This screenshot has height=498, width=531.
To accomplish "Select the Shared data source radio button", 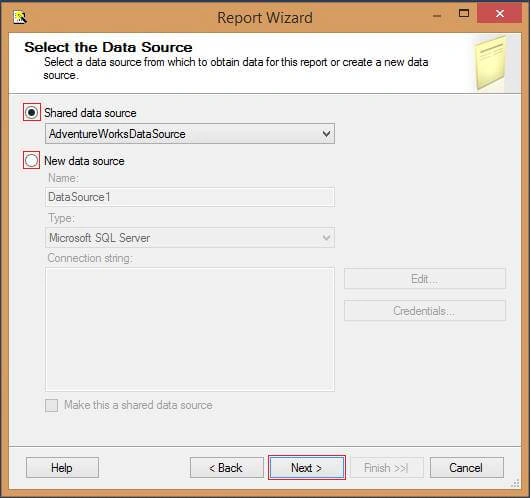I will click(x=32, y=112).
